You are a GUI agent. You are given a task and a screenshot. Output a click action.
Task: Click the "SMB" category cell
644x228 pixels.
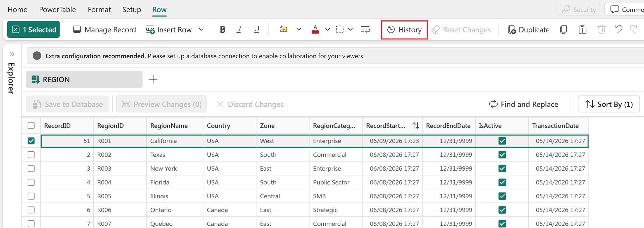[x=336, y=196]
